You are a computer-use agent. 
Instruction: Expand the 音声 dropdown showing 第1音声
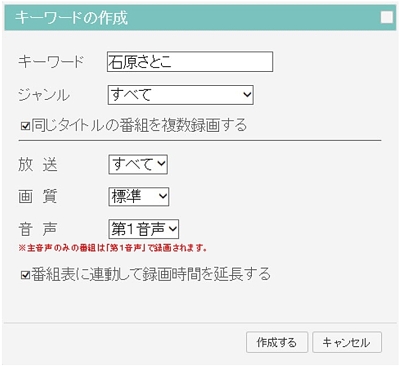(144, 229)
